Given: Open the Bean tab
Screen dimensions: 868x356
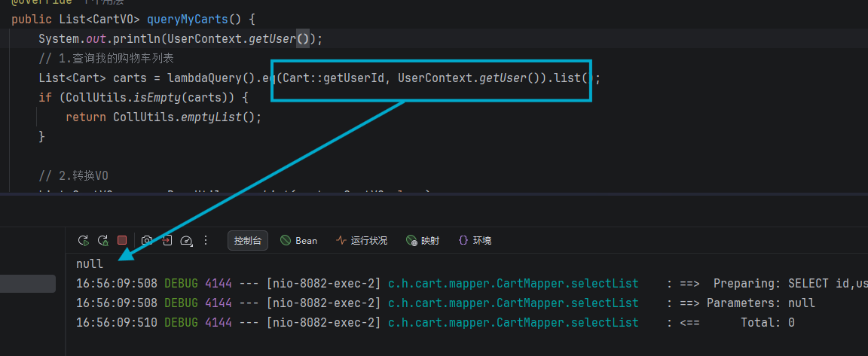Looking at the screenshot, I should pyautogui.click(x=299, y=240).
